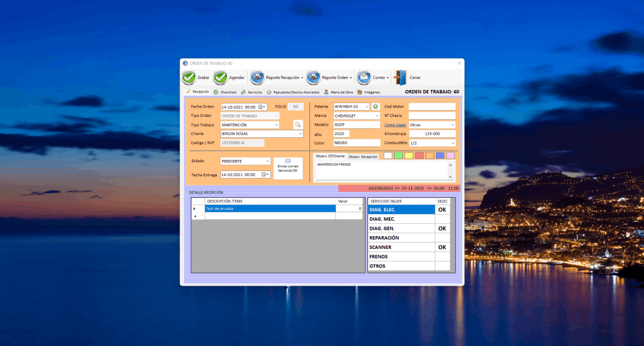
Task: Open the Mano de Obra tab
Action: pos(338,92)
